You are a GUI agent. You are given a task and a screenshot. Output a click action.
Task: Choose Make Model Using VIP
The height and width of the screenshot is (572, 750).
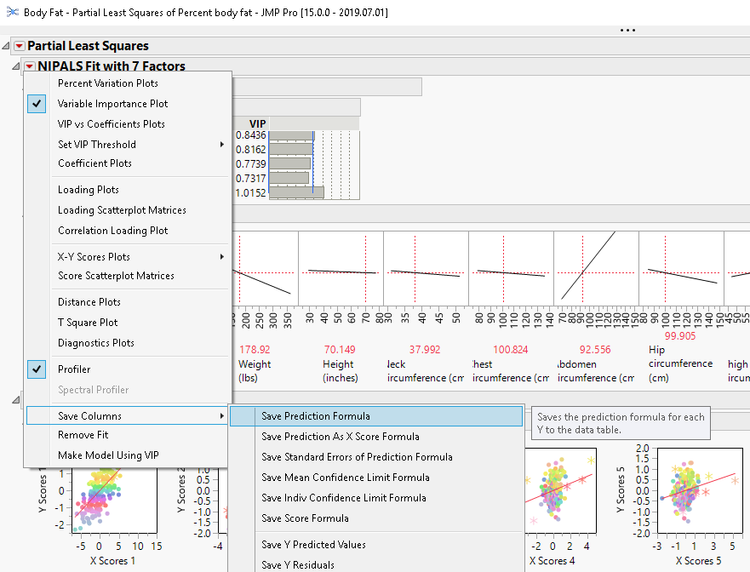click(x=108, y=455)
